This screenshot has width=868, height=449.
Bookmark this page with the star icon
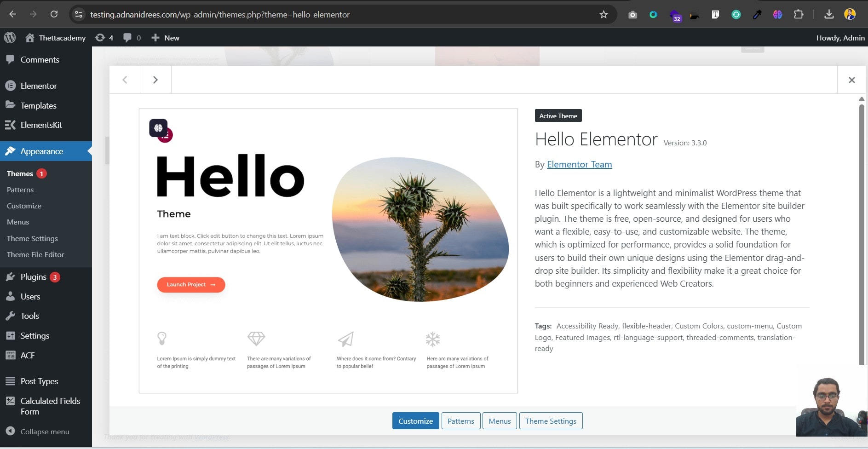(604, 14)
